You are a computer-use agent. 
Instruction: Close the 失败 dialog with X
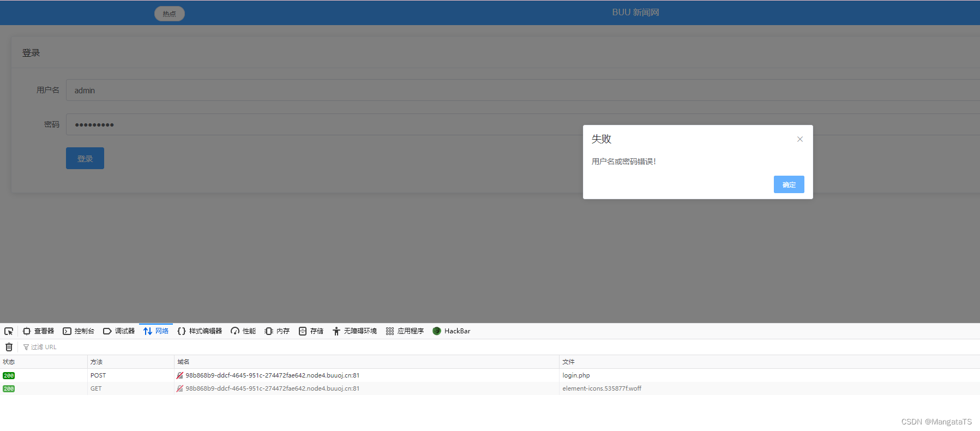pyautogui.click(x=800, y=139)
